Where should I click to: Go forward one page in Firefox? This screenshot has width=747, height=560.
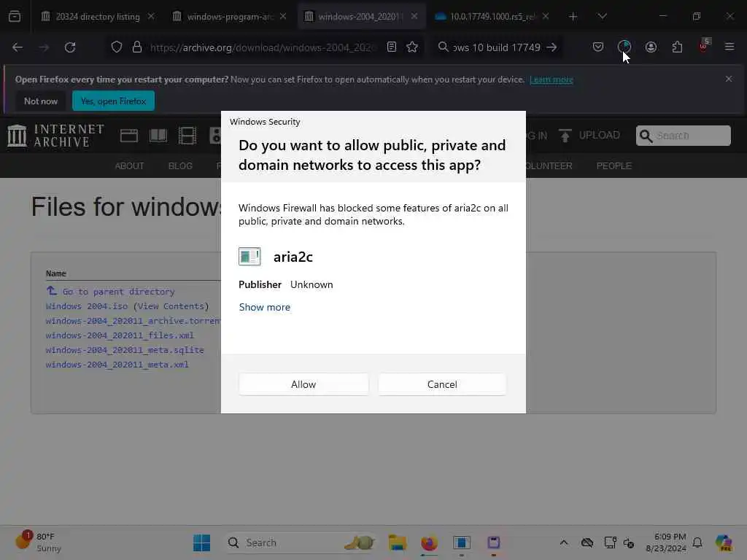coord(44,47)
